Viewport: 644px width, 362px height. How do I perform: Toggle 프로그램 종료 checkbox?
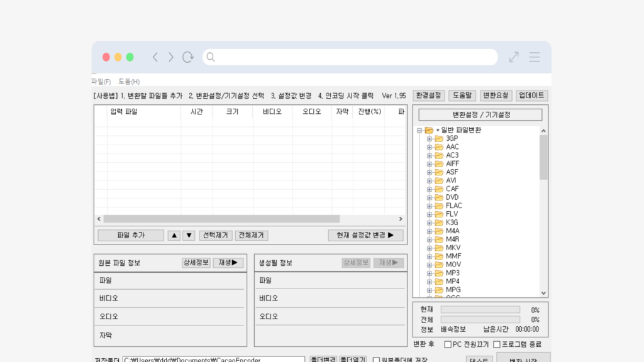click(497, 344)
